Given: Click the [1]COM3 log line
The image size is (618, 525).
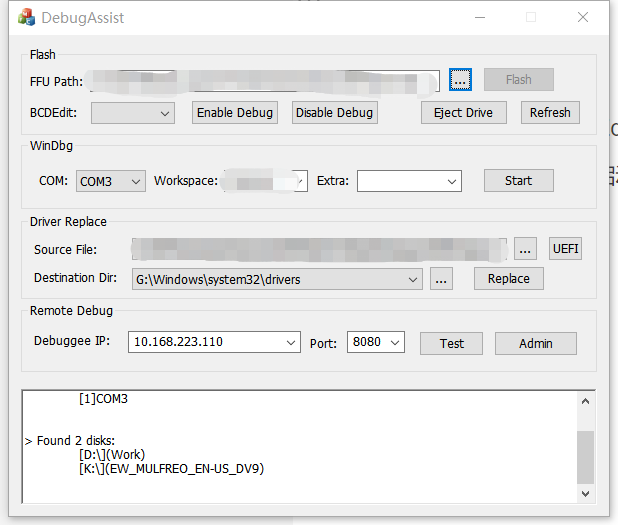Looking at the screenshot, I should pyautogui.click(x=103, y=399).
